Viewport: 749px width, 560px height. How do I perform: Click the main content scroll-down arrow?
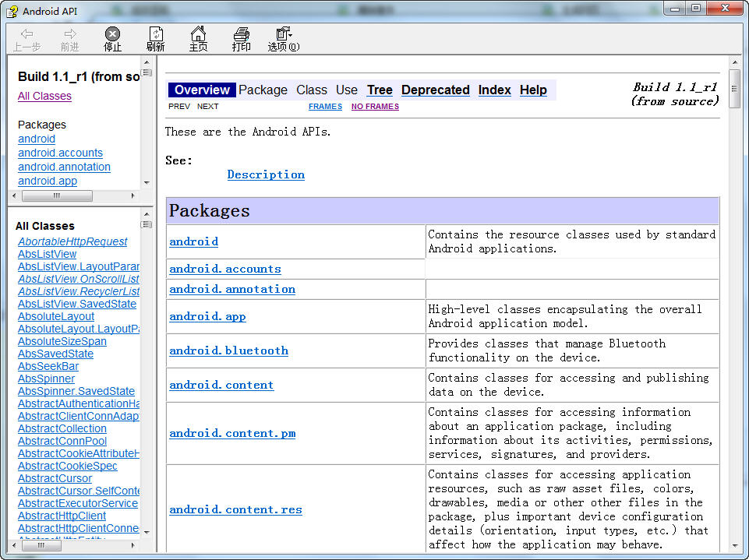click(735, 546)
